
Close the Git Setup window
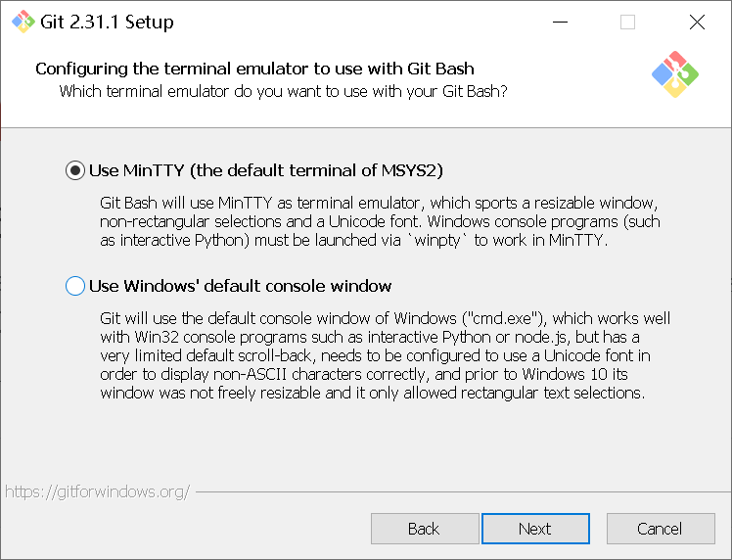click(696, 22)
